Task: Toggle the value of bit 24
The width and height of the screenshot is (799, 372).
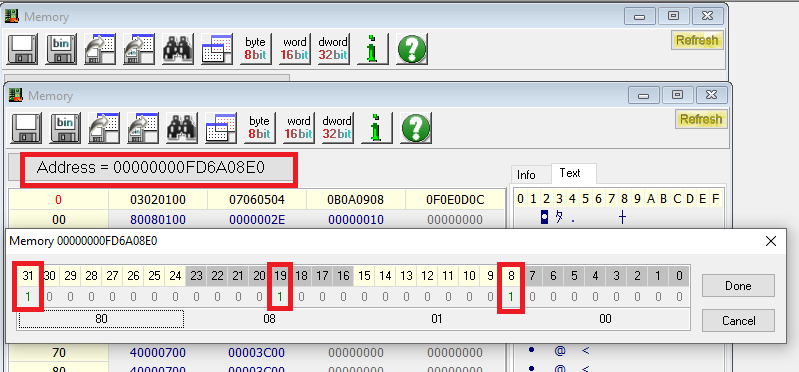Action: tap(175, 297)
